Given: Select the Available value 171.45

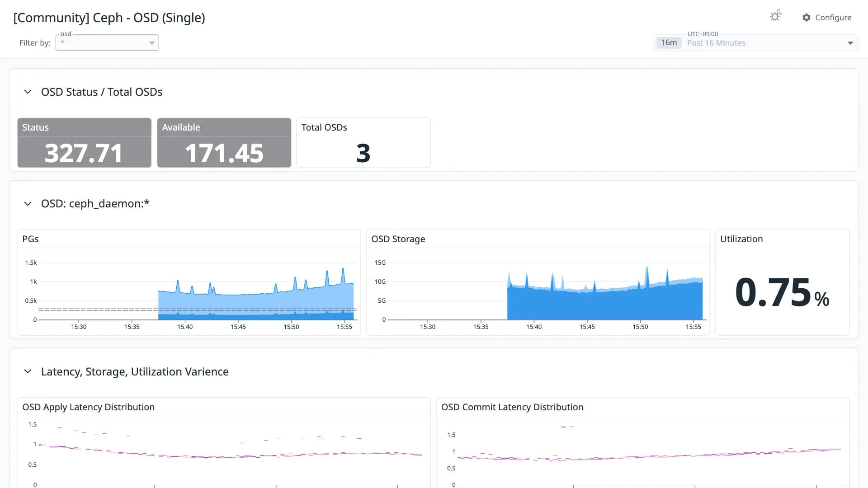Looking at the screenshot, I should coord(224,153).
